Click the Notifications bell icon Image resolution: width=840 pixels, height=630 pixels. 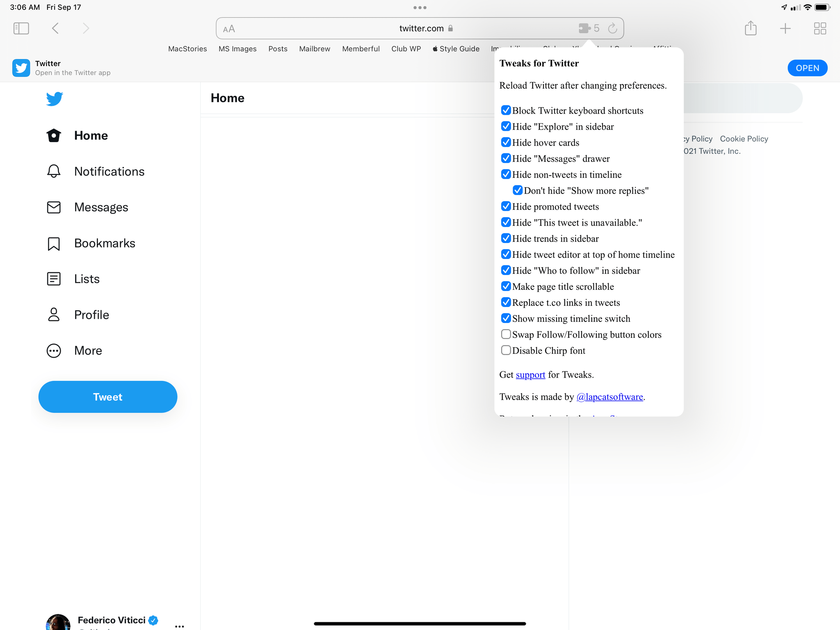pos(54,171)
